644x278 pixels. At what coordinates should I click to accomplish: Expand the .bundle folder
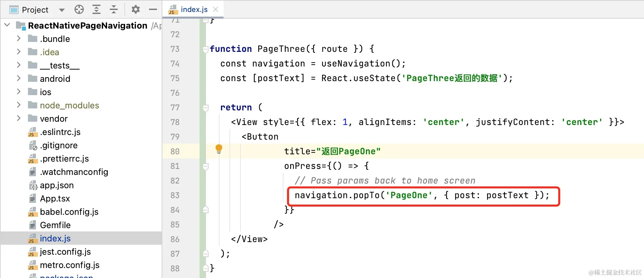pyautogui.click(x=19, y=39)
